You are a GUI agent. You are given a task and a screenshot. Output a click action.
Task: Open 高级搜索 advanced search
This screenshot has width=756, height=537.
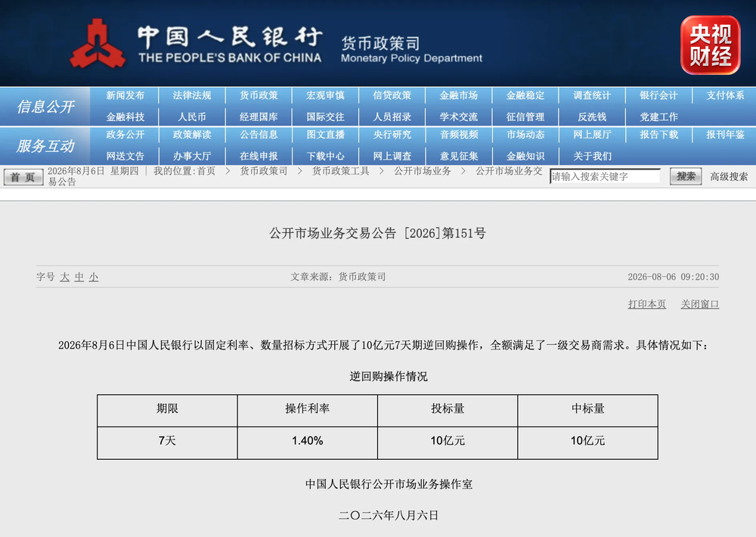pos(729,176)
